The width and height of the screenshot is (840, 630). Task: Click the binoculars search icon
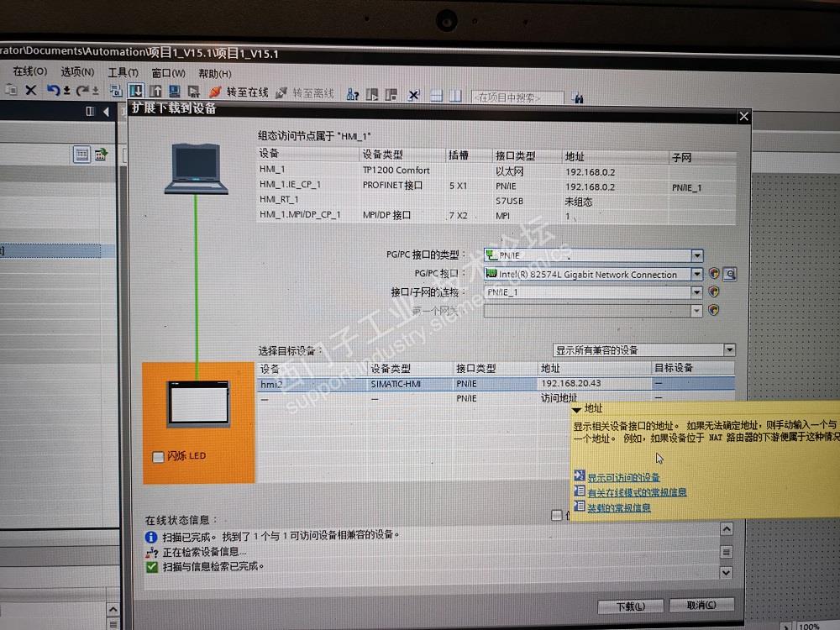tap(578, 98)
